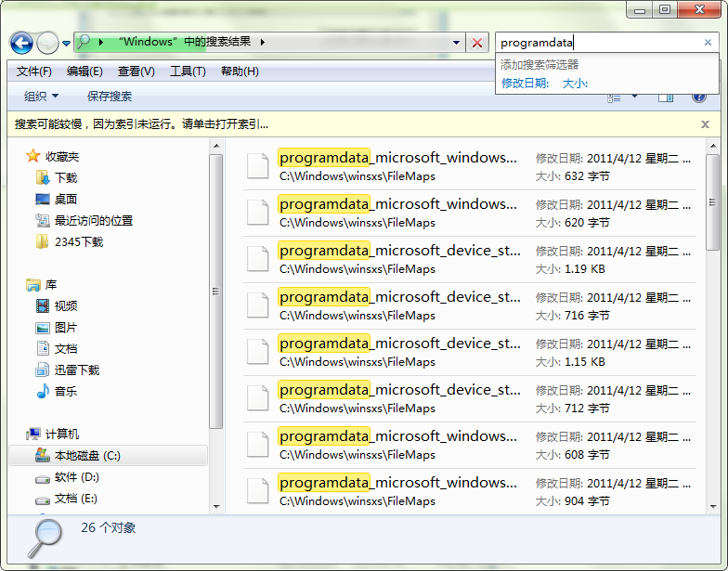Dismiss the yellow index notification bar

coord(705,124)
